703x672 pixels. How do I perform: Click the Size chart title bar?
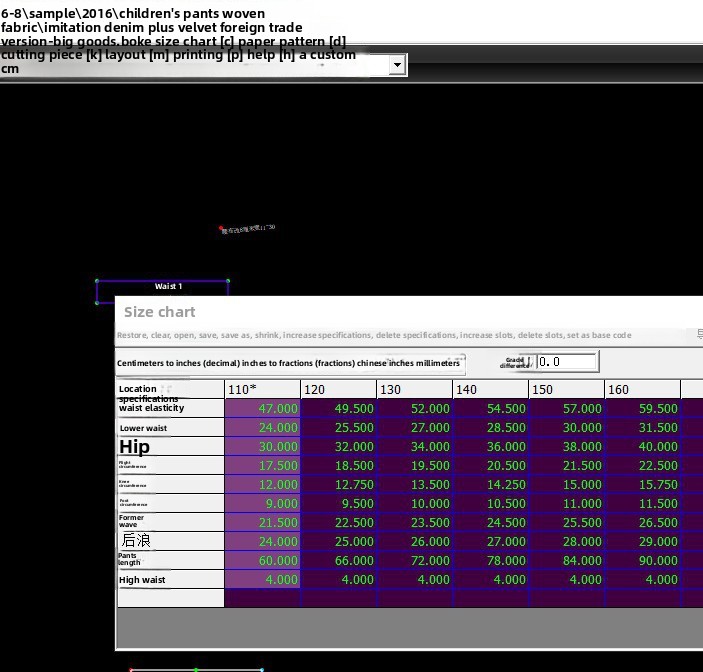pyautogui.click(x=400, y=312)
